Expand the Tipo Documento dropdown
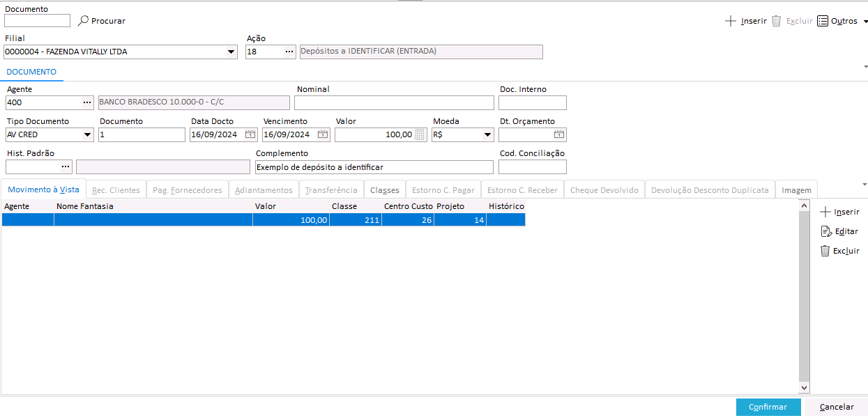 coord(88,134)
